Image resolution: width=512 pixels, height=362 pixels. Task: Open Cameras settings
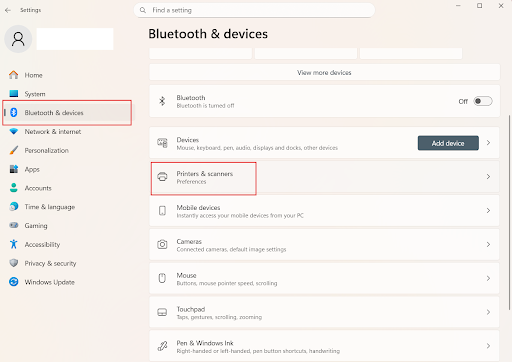pos(324,244)
